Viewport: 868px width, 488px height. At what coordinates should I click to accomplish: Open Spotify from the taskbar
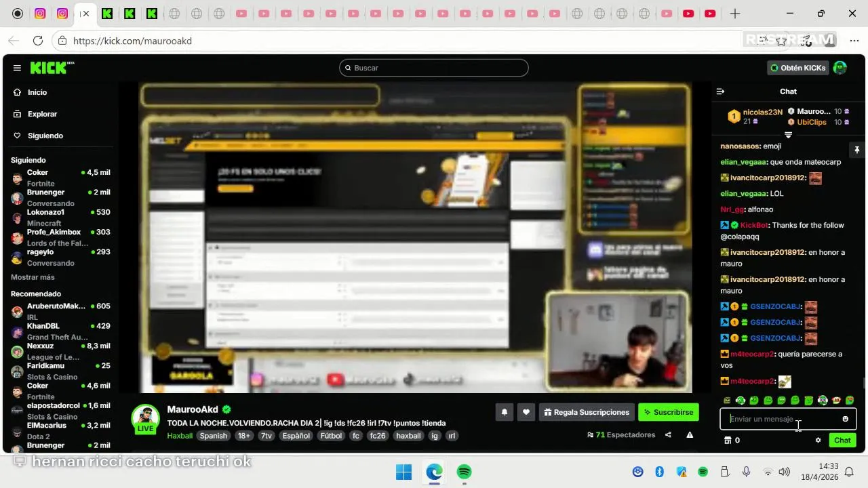click(464, 472)
